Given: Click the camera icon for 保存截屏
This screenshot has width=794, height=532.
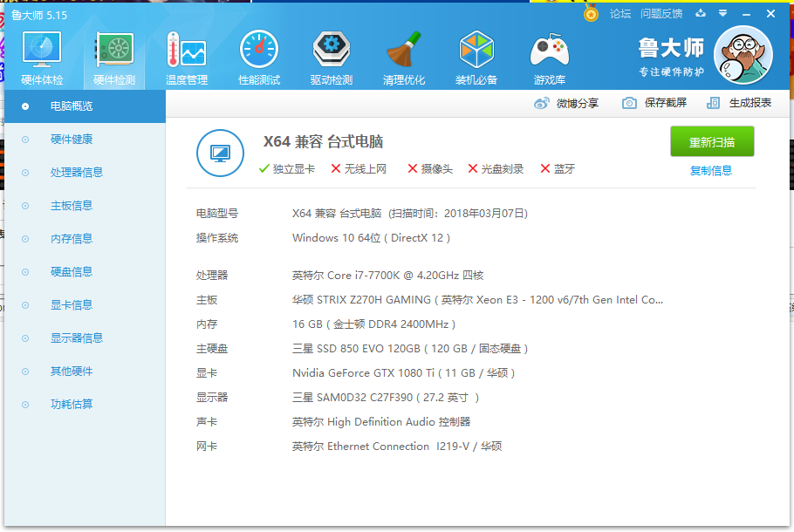Looking at the screenshot, I should [629, 103].
